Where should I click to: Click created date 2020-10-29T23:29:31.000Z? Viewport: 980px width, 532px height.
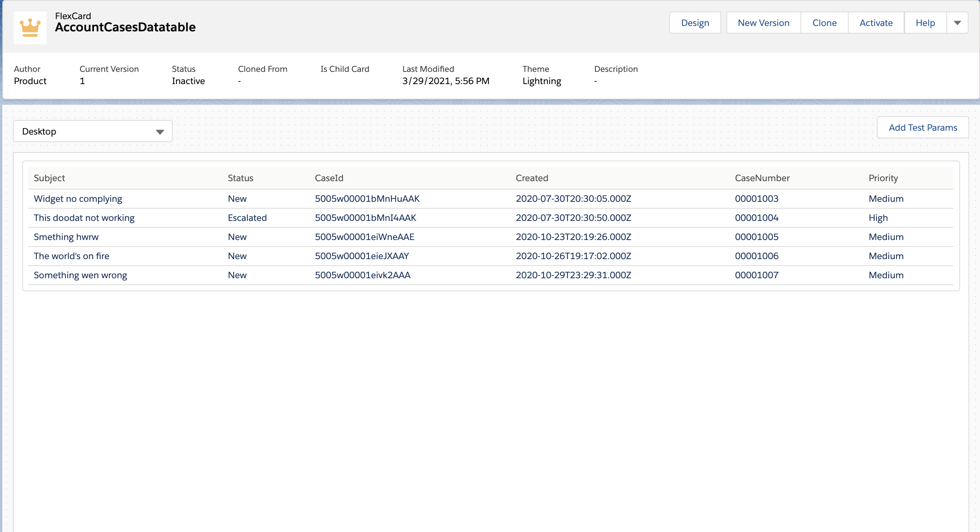click(573, 275)
